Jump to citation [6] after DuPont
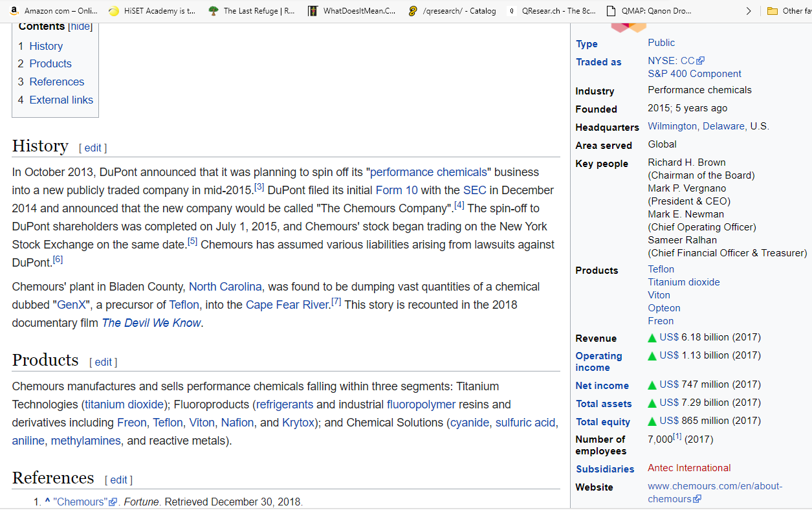This screenshot has height=510, width=812. [x=58, y=260]
